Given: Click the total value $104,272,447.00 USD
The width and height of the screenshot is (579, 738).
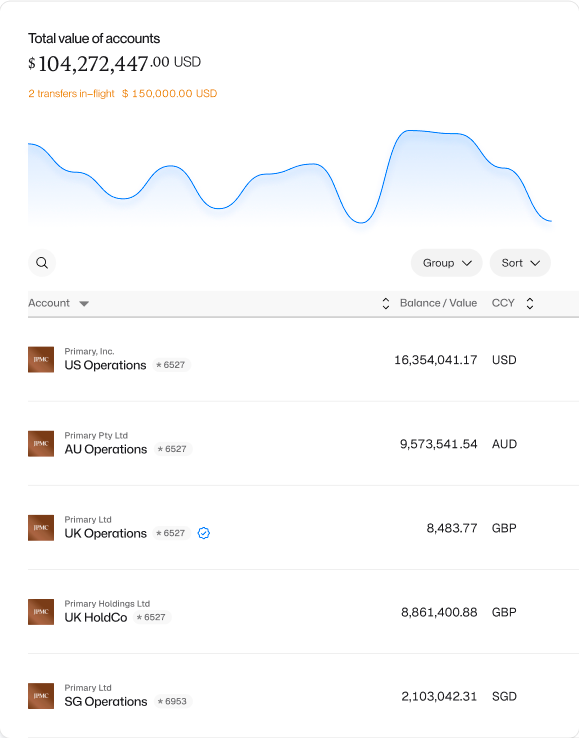Looking at the screenshot, I should point(114,63).
